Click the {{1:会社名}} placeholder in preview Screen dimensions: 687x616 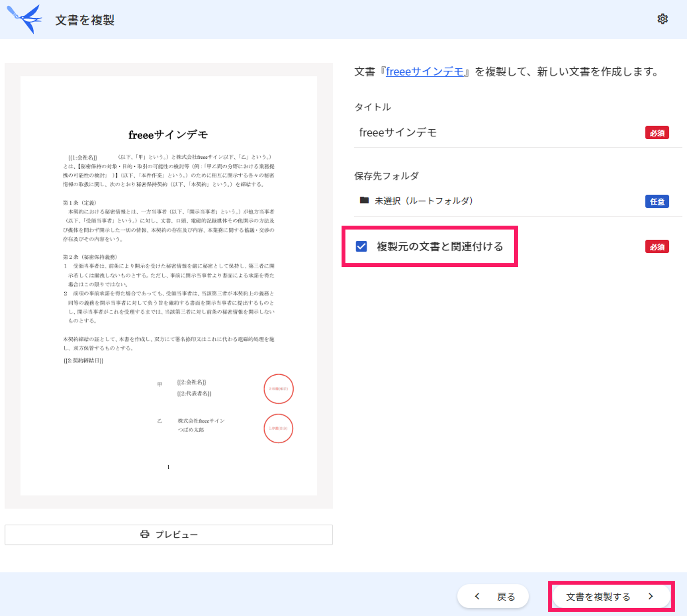pos(83,157)
